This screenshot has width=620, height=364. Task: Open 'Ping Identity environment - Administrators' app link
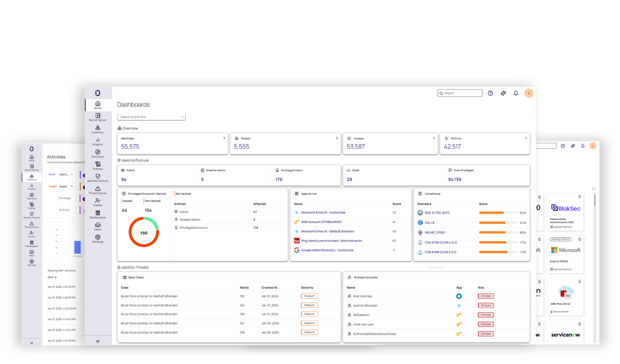click(331, 241)
